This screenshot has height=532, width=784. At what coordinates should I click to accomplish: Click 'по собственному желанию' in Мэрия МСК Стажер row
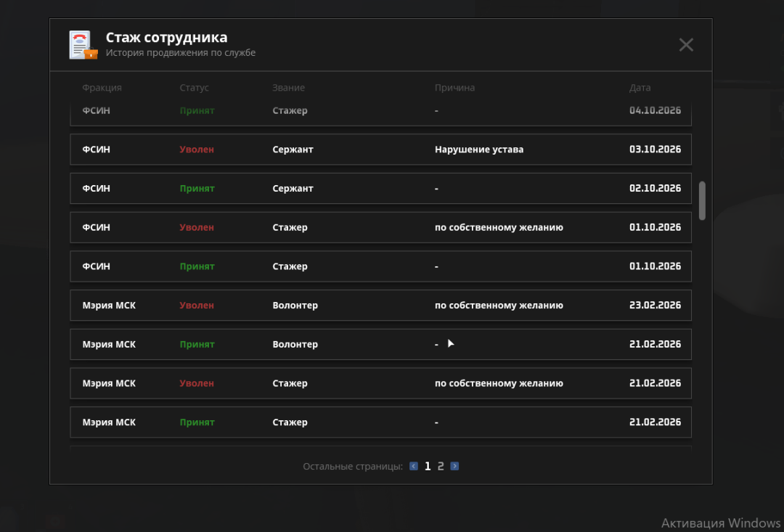[x=499, y=383]
